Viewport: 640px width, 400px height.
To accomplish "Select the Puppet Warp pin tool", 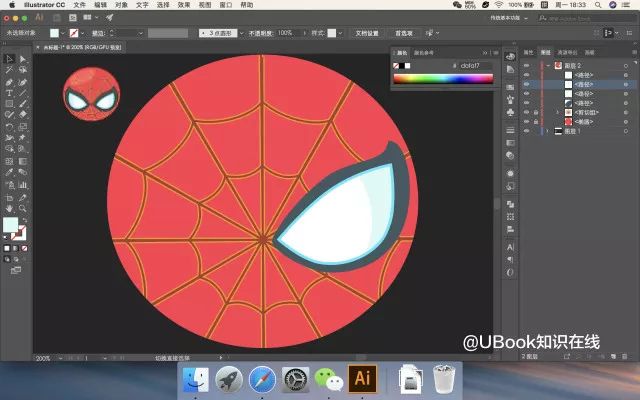I will pos(22,138).
